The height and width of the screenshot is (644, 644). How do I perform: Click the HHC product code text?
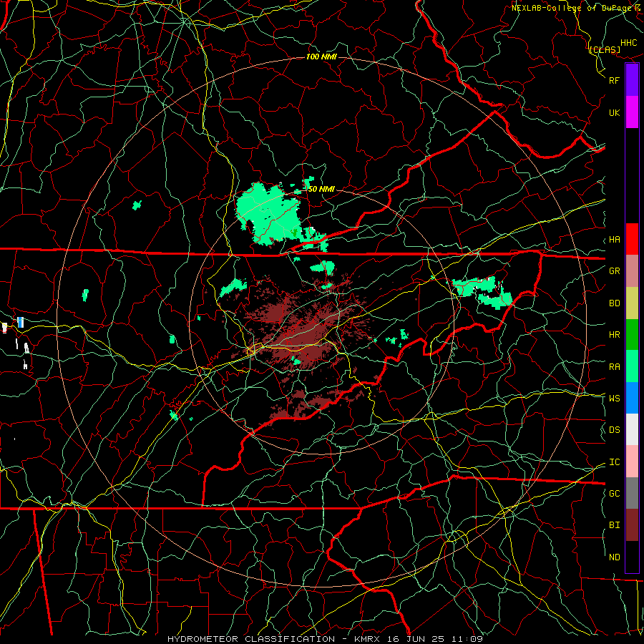click(629, 43)
